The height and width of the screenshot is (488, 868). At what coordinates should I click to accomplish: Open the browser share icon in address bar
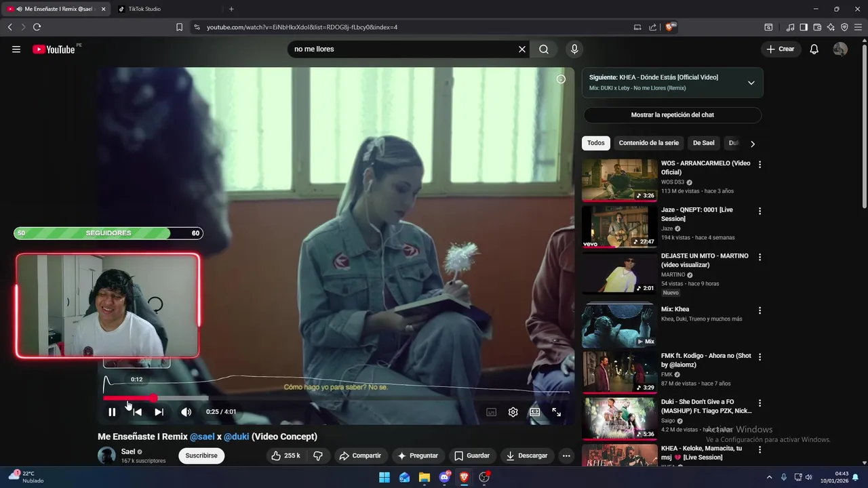tap(652, 27)
